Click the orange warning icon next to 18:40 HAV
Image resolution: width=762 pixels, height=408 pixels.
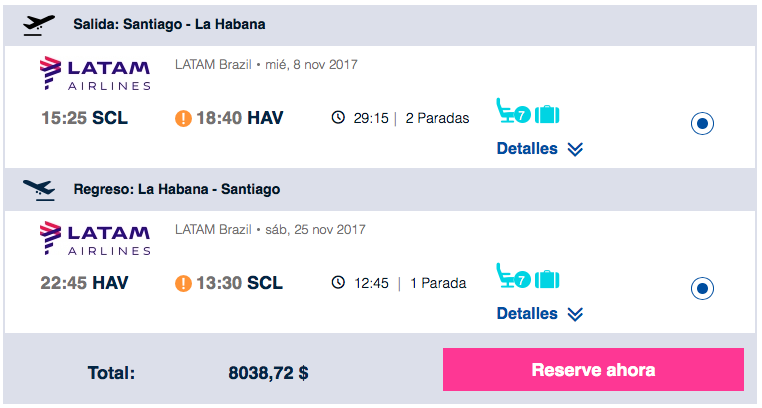183,118
